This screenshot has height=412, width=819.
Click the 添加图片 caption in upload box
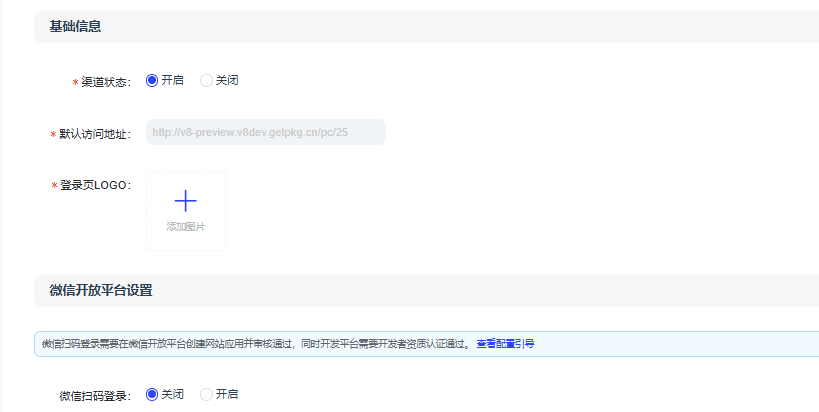185,227
